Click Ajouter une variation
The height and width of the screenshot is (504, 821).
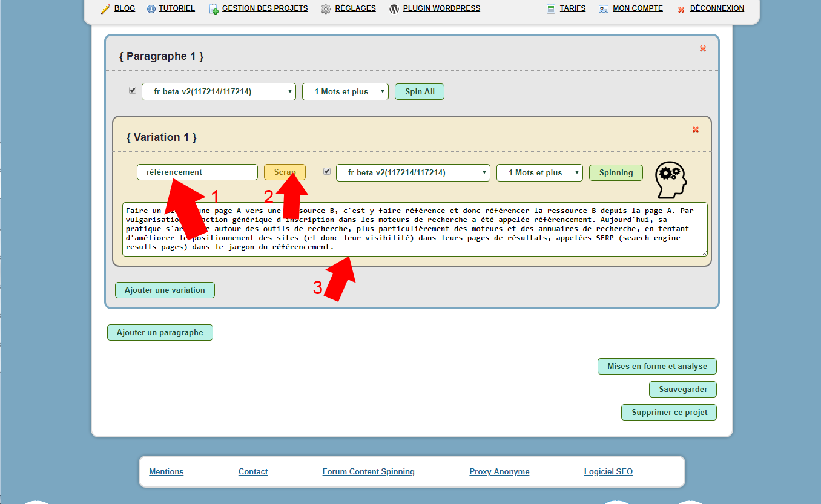coord(165,290)
